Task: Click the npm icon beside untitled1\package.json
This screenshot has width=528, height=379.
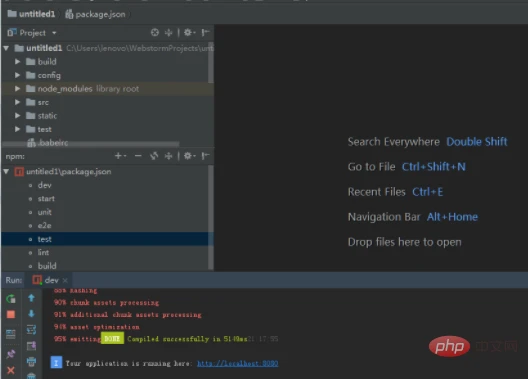Action: pyautogui.click(x=19, y=172)
